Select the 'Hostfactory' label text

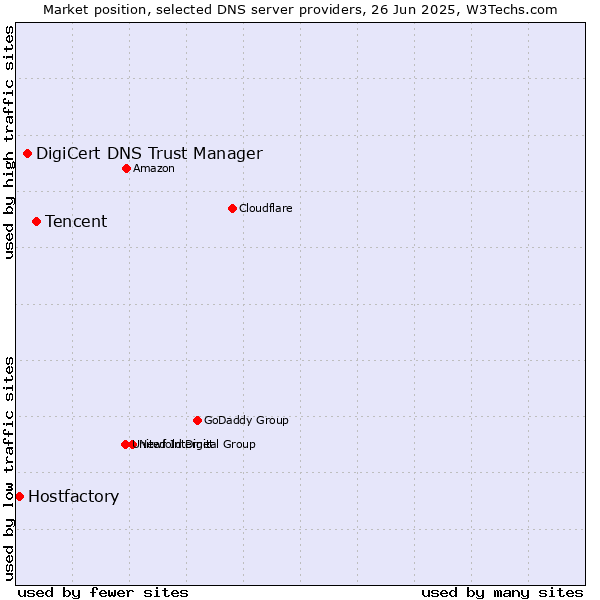click(x=73, y=496)
